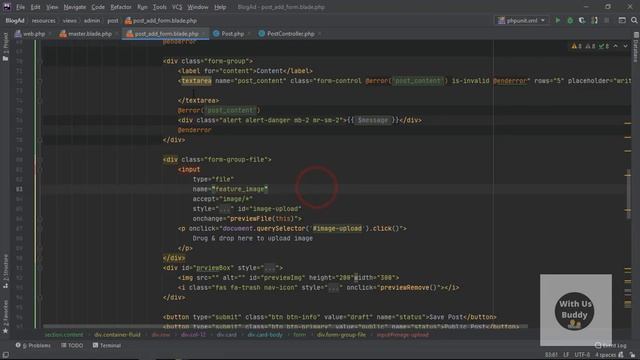Open the Tools menu

[159, 7]
